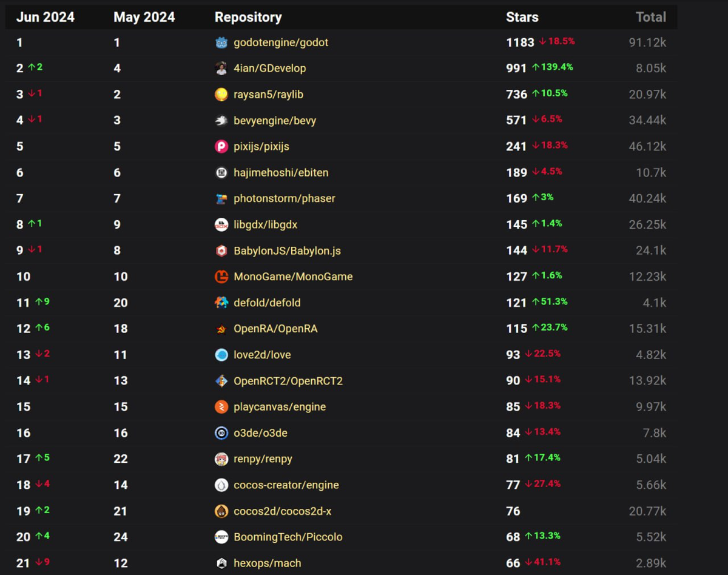Open the photonstorm/phaser repository link
This screenshot has height=575, width=728.
pos(285,198)
